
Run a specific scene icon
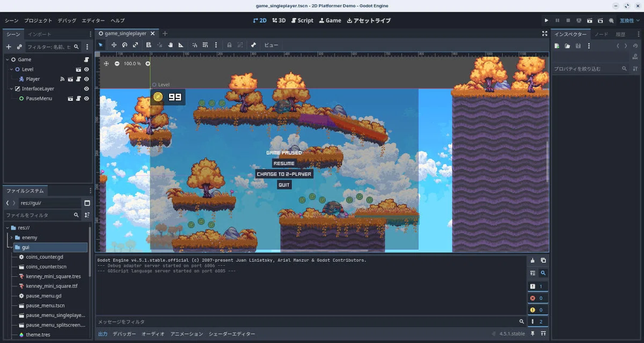coord(601,20)
